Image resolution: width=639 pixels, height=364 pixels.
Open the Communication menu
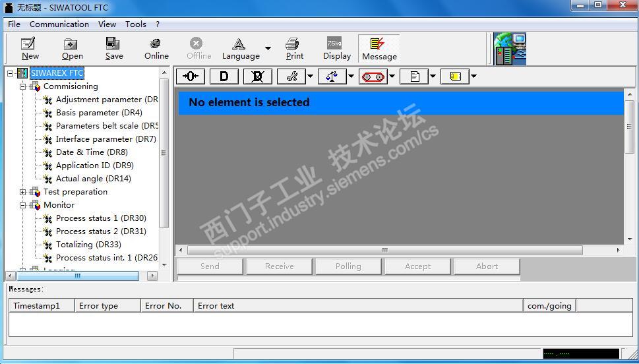click(59, 24)
